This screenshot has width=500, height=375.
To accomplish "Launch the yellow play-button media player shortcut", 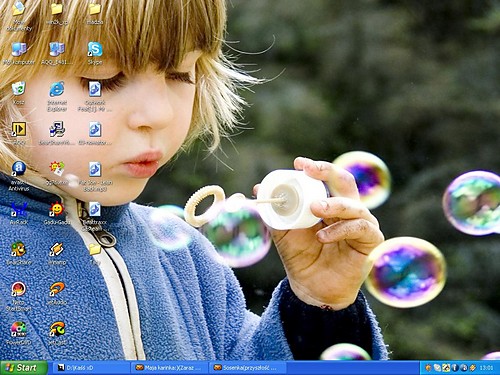I will tap(19, 129).
